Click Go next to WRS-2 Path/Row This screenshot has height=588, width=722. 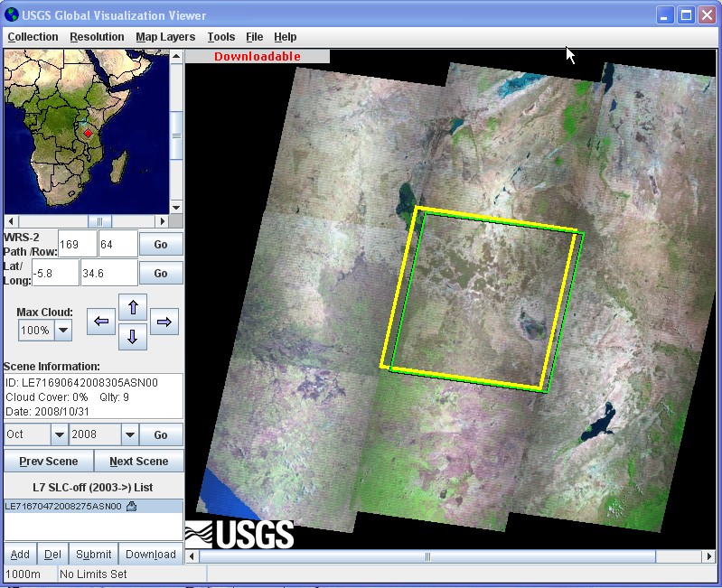(161, 244)
